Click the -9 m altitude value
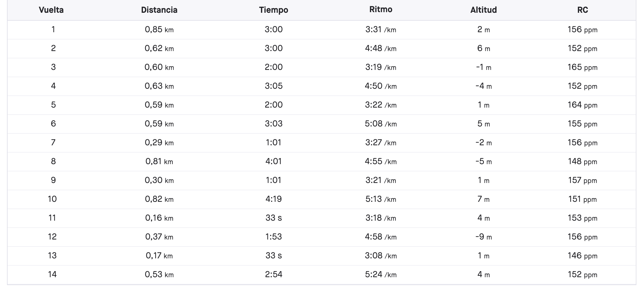The height and width of the screenshot is (293, 644). pos(483,237)
